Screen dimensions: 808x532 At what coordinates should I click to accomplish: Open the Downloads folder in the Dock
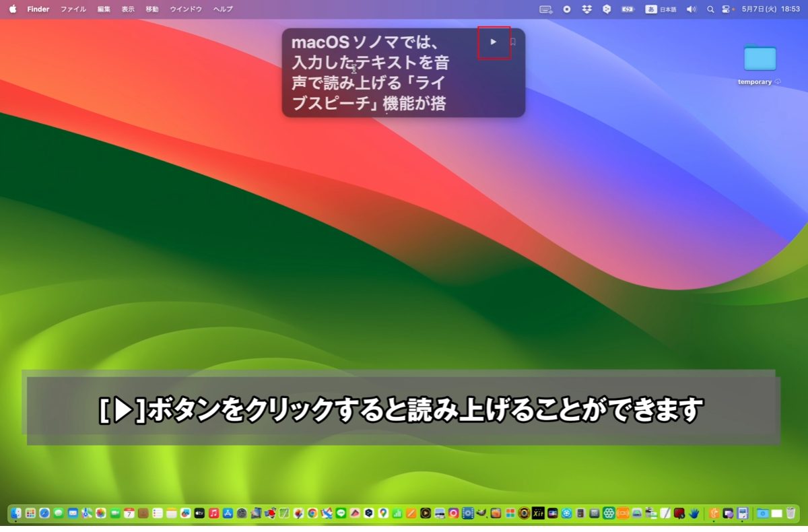[x=762, y=513]
